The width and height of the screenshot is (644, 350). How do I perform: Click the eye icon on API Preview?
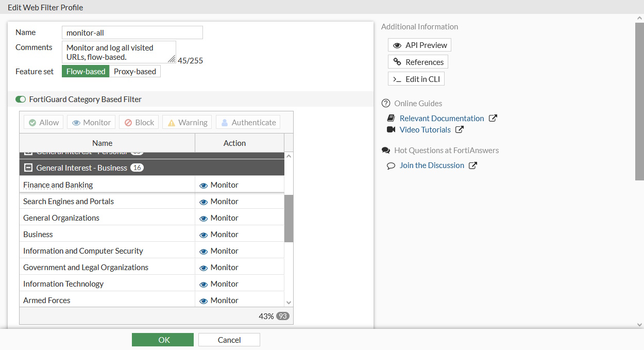pyautogui.click(x=397, y=45)
